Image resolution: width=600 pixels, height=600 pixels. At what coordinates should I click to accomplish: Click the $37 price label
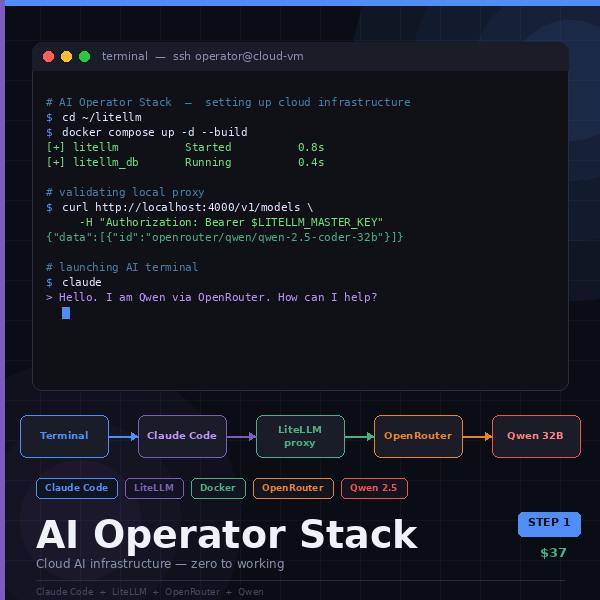point(553,553)
